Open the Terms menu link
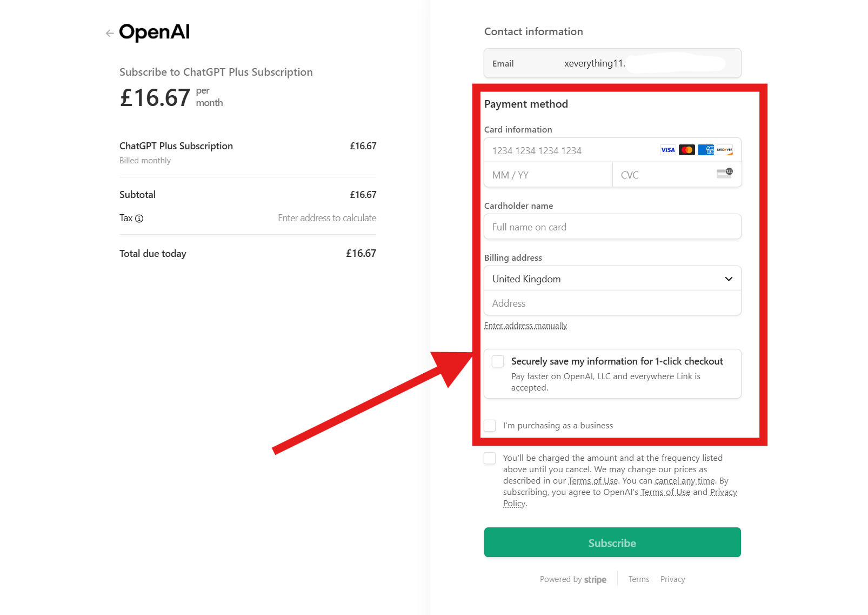The height and width of the screenshot is (615, 868). coord(639,579)
